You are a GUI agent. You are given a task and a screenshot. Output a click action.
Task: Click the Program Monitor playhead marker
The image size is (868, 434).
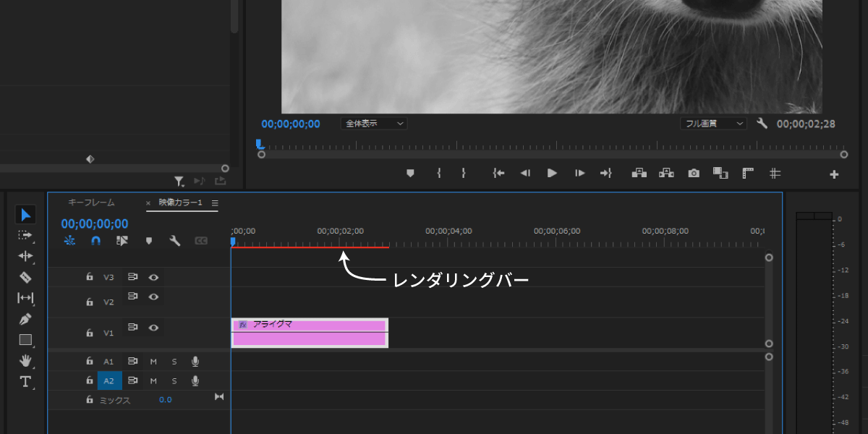(259, 144)
